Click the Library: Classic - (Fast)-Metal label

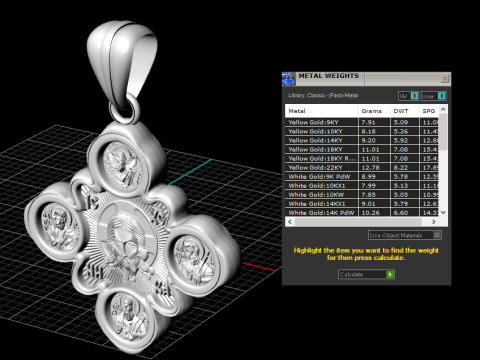click(323, 95)
